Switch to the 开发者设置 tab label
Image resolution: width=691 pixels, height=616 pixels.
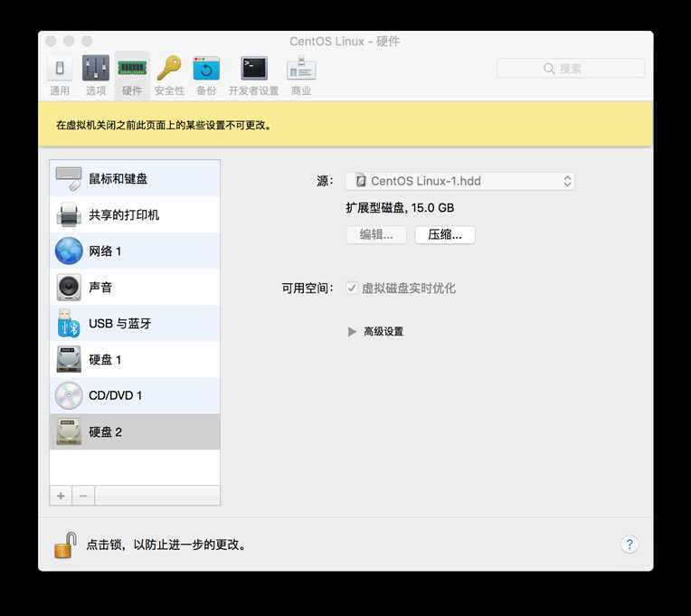point(254,90)
